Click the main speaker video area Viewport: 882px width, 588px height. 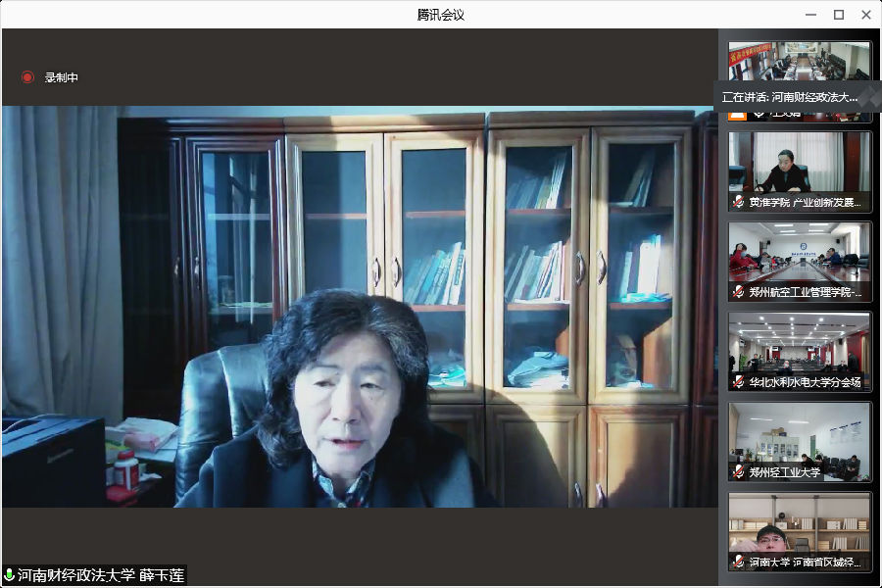coord(359,306)
